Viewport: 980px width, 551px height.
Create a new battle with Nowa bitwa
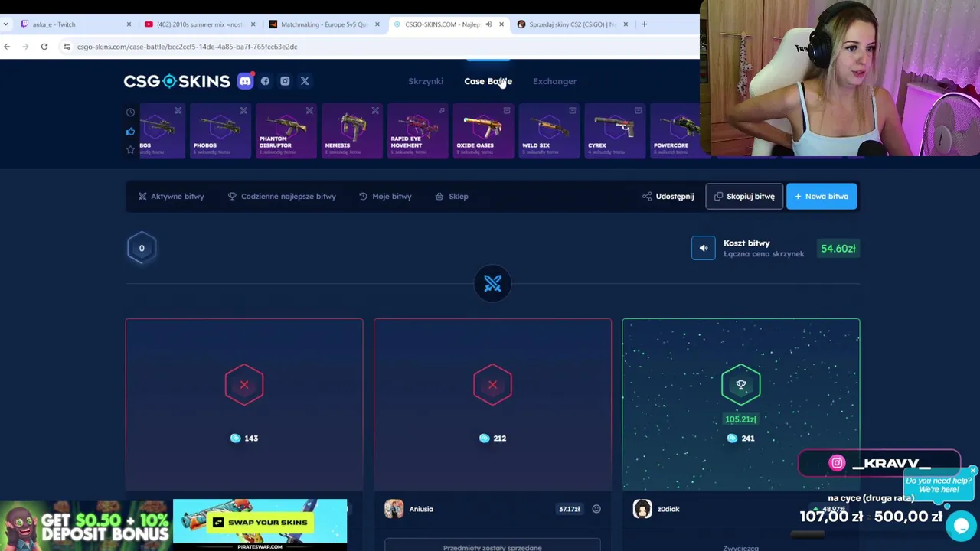tap(822, 197)
